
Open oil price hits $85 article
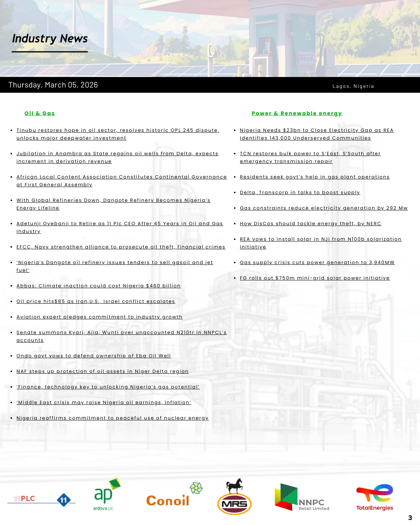(x=96, y=301)
